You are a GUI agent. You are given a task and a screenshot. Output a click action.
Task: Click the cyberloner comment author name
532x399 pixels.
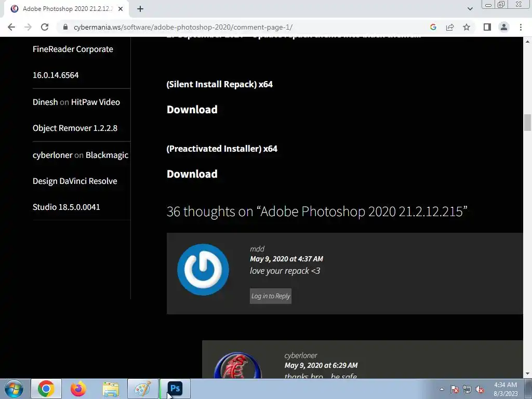pos(301,355)
